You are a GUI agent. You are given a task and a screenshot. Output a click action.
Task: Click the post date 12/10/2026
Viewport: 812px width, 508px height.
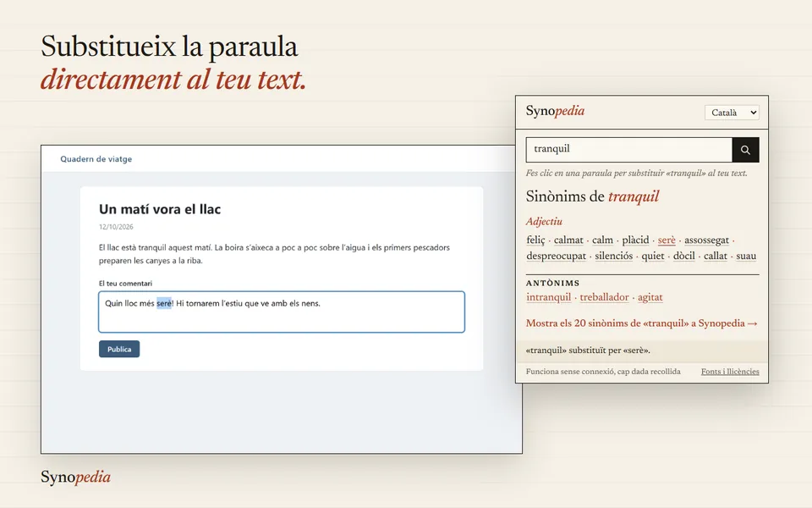pos(116,227)
